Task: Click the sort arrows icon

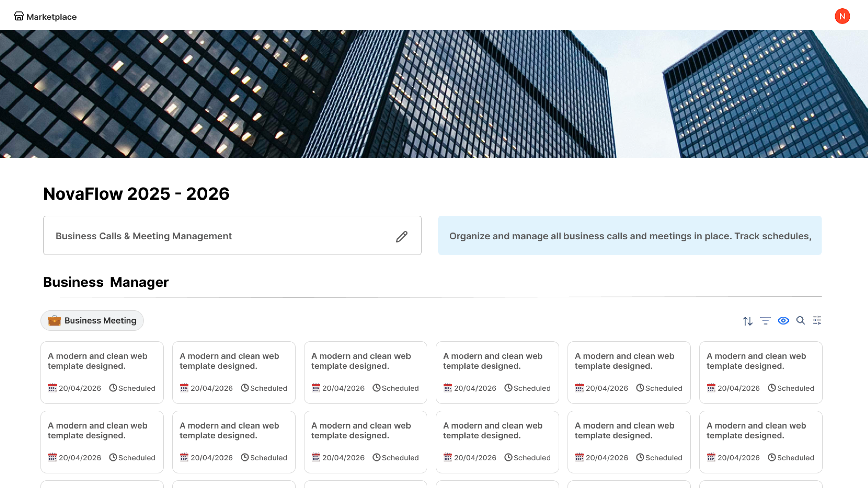Action: pyautogui.click(x=747, y=321)
